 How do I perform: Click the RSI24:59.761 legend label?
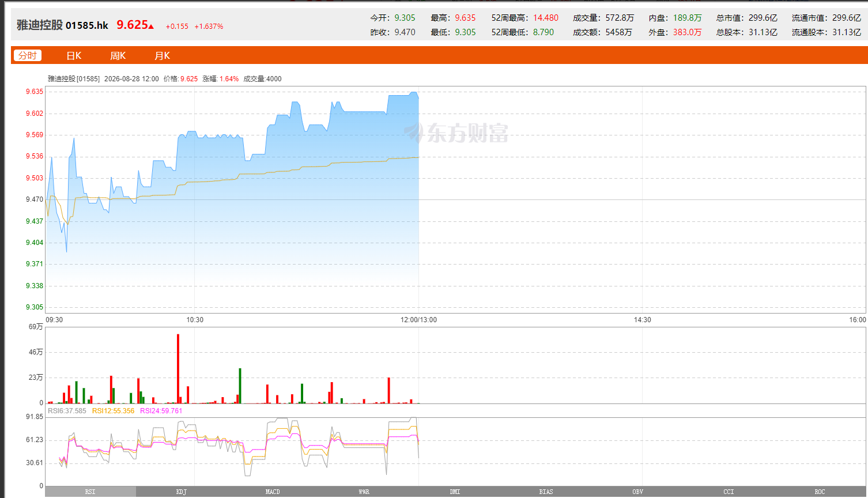click(x=161, y=411)
